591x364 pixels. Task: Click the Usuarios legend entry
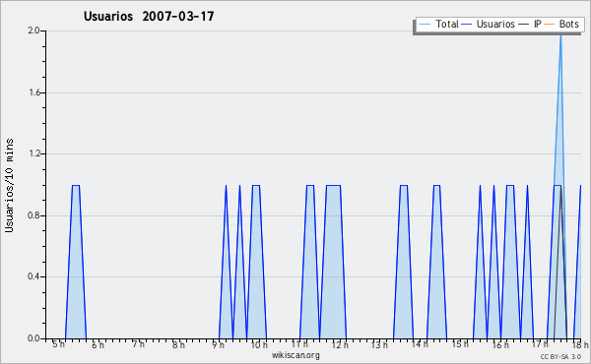click(489, 24)
